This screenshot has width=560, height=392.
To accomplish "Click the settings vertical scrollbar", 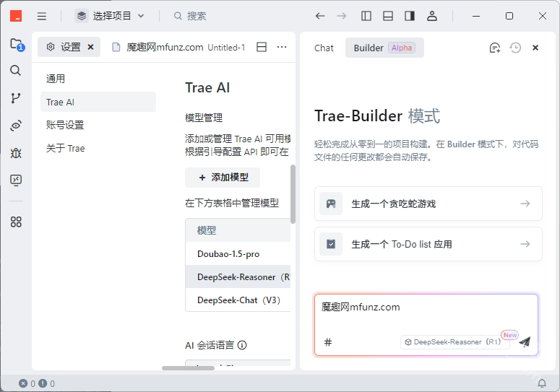I will pyautogui.click(x=293, y=193).
